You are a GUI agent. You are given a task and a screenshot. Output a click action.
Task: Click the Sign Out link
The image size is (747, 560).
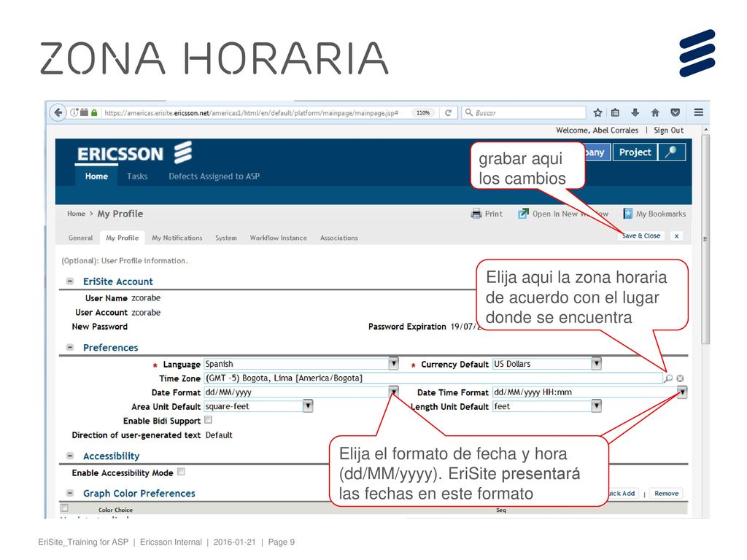pyautogui.click(x=668, y=131)
